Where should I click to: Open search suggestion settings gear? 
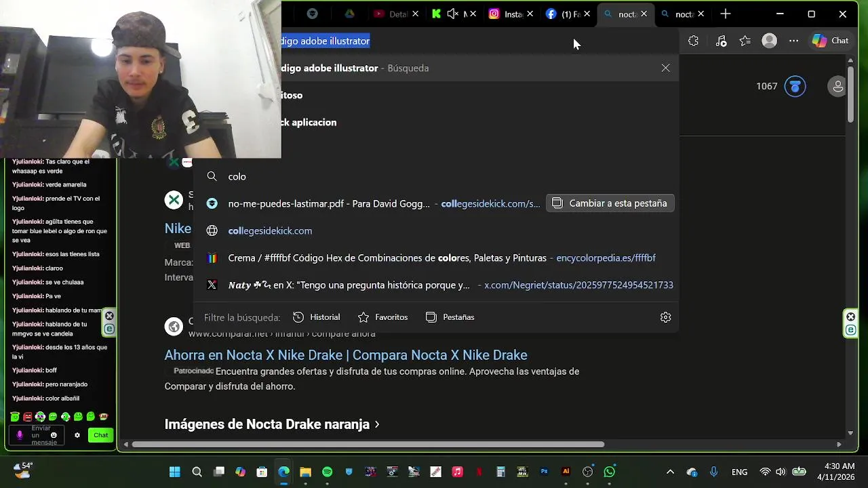(665, 317)
